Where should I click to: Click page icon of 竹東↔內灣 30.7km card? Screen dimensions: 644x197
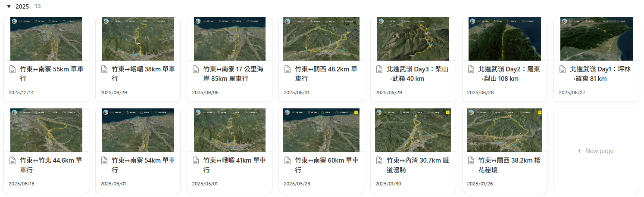[x=379, y=160]
